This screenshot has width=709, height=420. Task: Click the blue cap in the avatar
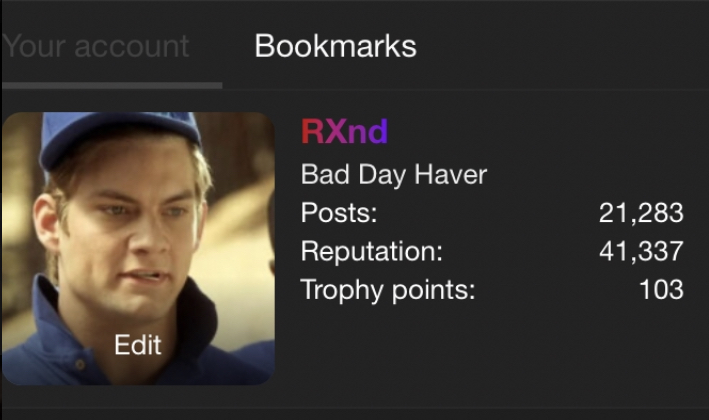120,136
